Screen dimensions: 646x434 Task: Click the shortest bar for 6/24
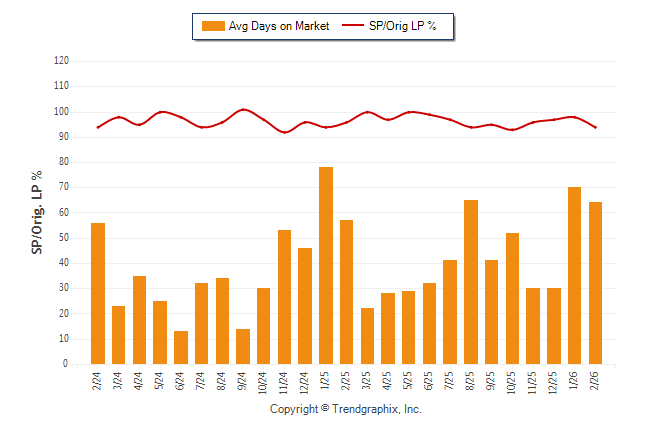[x=181, y=347]
